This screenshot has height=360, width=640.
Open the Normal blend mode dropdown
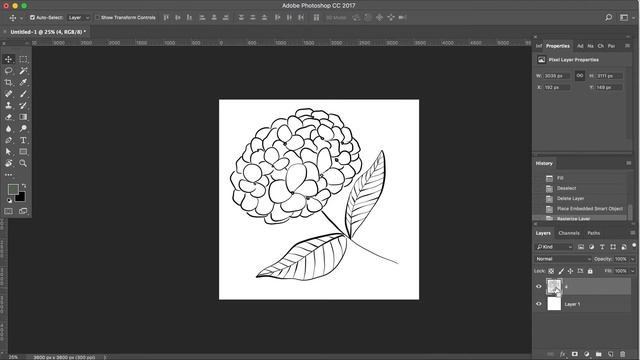[563, 259]
